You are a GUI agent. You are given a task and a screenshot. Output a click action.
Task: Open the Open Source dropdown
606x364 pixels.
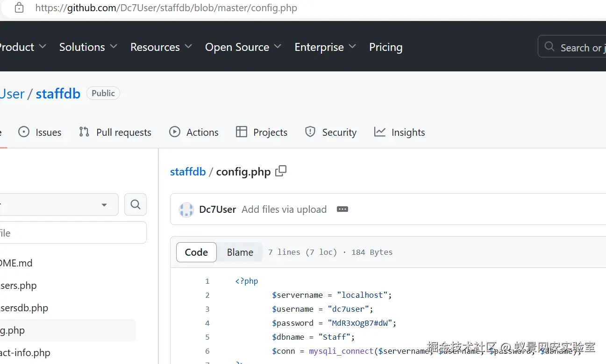coord(243,47)
